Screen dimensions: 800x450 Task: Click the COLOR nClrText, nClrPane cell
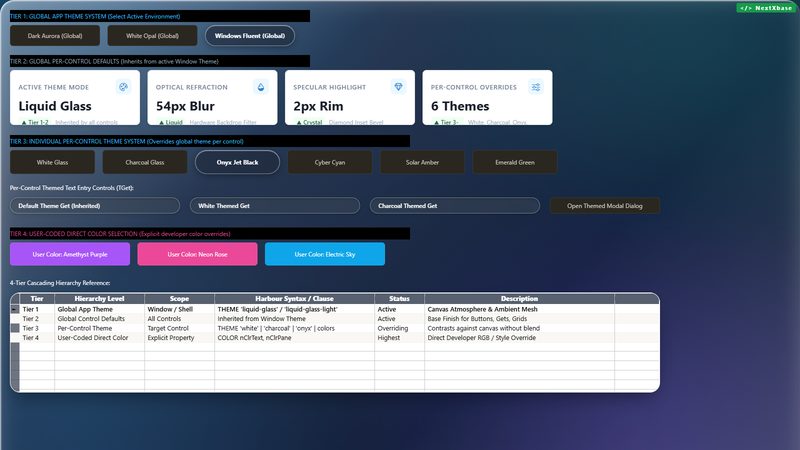point(294,338)
